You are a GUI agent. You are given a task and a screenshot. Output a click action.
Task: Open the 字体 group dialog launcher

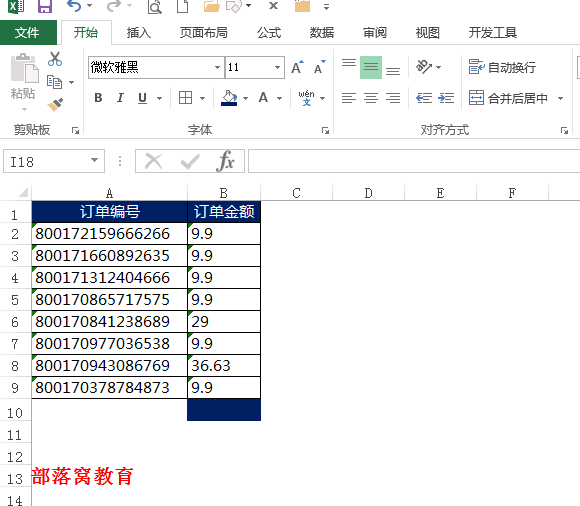[x=325, y=130]
